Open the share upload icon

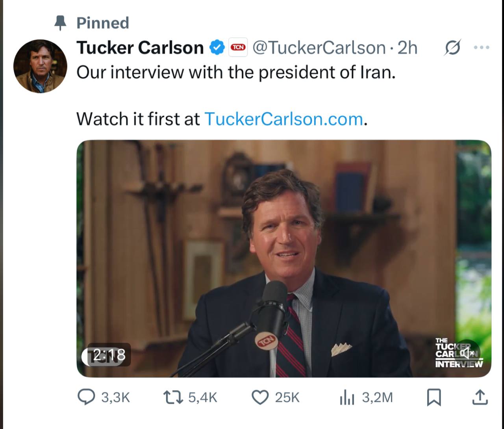pyautogui.click(x=480, y=397)
